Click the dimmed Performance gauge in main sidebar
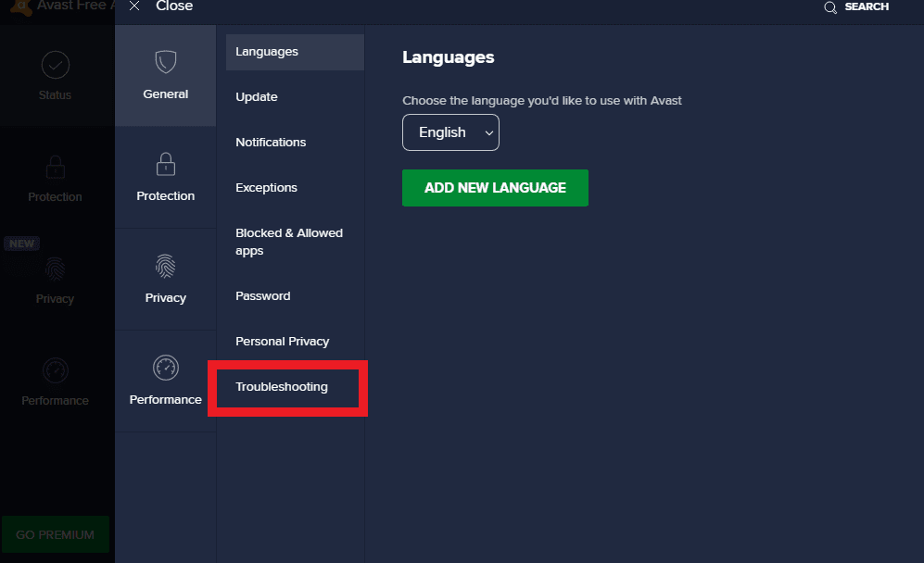 coord(56,370)
